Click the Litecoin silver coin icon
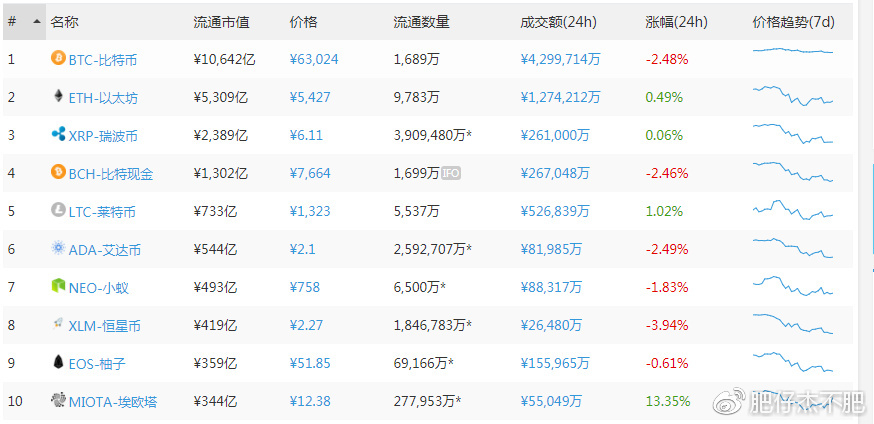 point(59,211)
